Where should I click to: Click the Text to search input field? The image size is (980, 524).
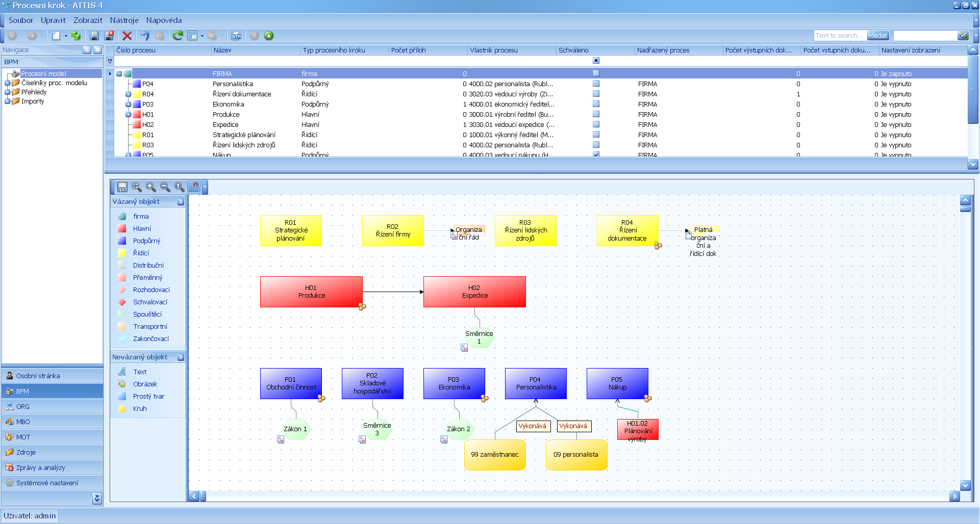(840, 35)
